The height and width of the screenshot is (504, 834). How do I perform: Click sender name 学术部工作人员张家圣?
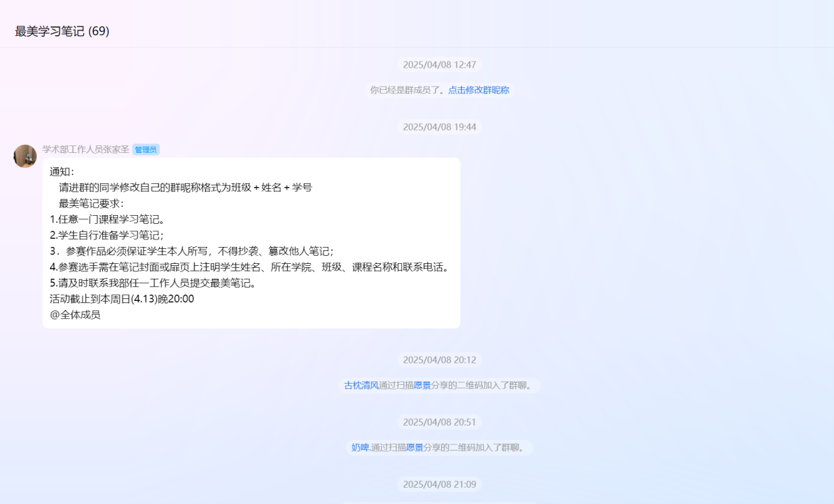(x=85, y=150)
